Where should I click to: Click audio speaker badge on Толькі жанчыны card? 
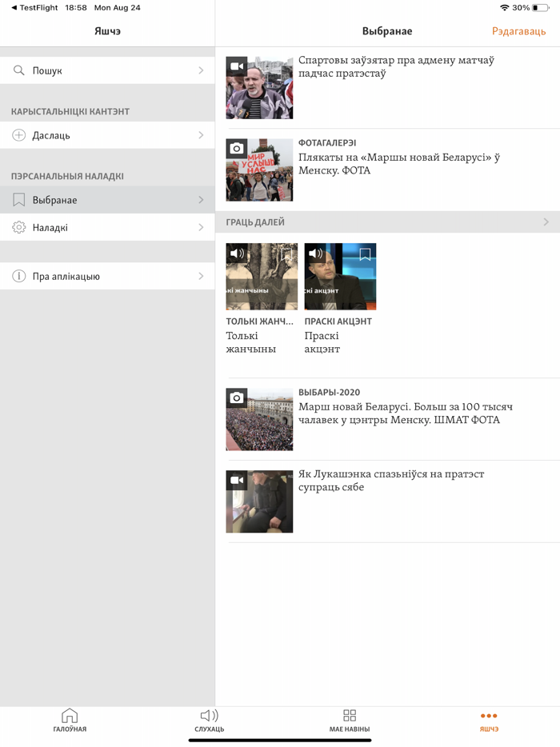[236, 253]
